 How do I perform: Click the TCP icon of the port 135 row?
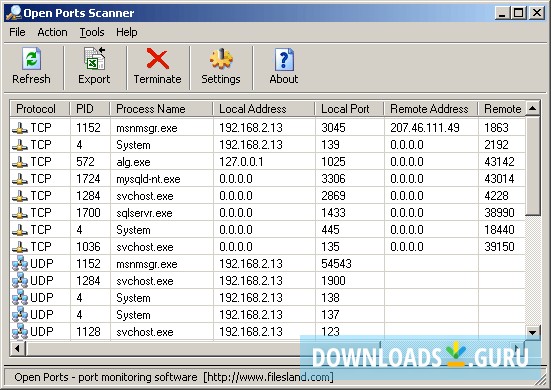point(20,247)
